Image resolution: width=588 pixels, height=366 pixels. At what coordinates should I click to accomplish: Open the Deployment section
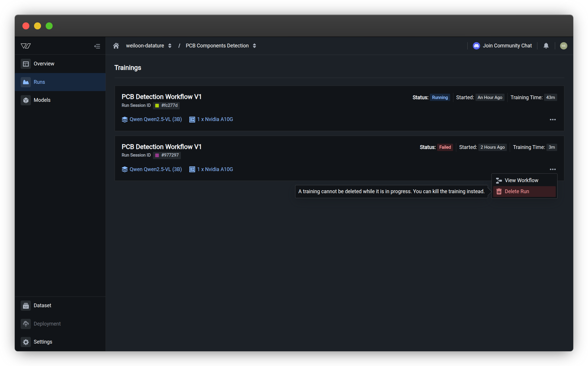[47, 324]
